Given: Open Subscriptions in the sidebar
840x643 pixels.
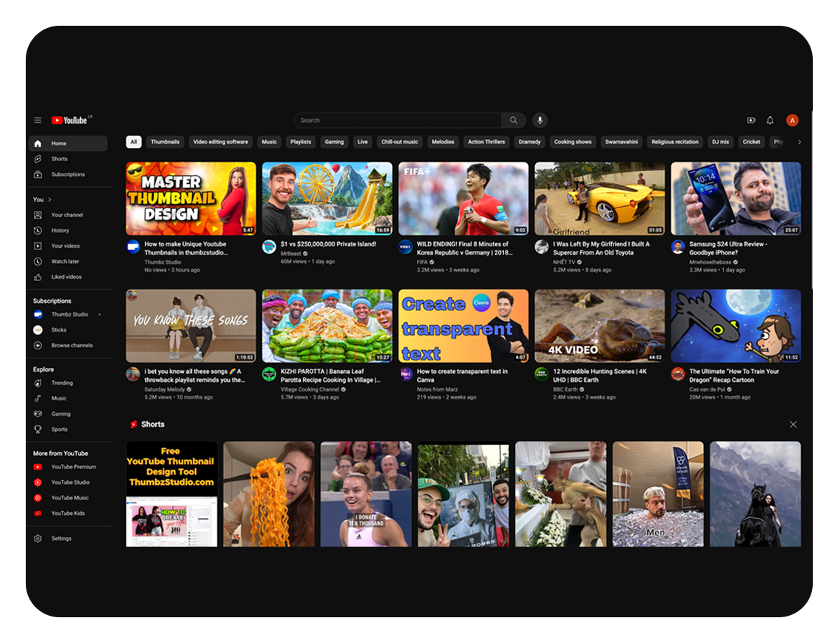Looking at the screenshot, I should 68,174.
